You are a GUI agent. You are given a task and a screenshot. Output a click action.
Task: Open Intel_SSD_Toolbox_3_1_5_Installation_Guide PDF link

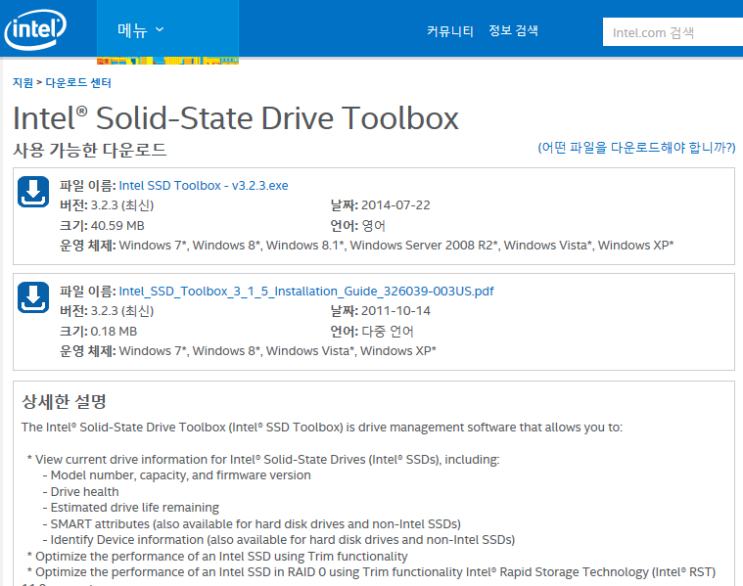pos(306,291)
